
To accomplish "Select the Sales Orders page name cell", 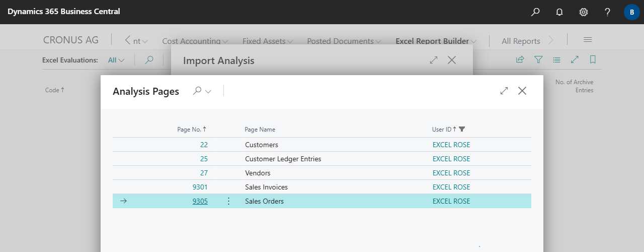I will [x=265, y=201].
